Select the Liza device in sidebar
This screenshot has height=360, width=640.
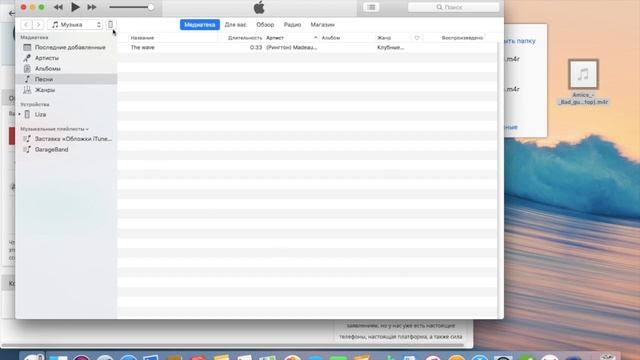tap(66, 114)
